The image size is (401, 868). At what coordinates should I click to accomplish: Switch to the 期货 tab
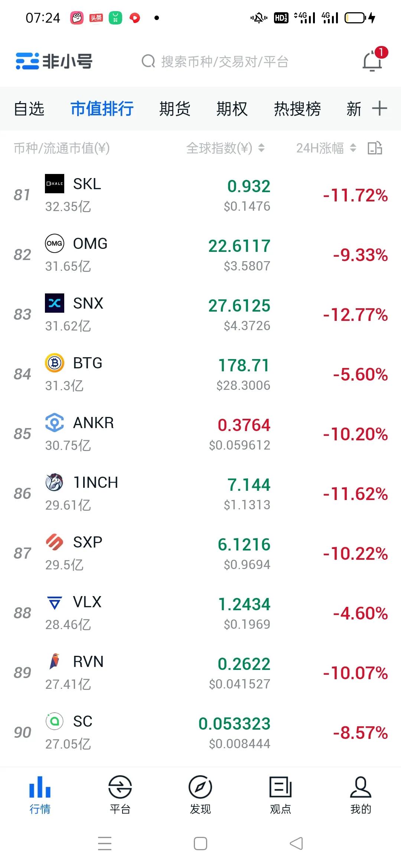pos(175,109)
